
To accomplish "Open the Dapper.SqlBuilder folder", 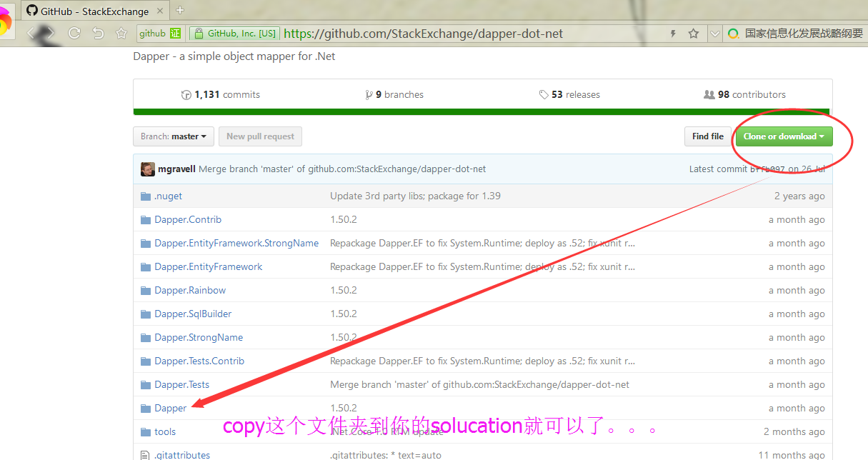I will (x=193, y=314).
